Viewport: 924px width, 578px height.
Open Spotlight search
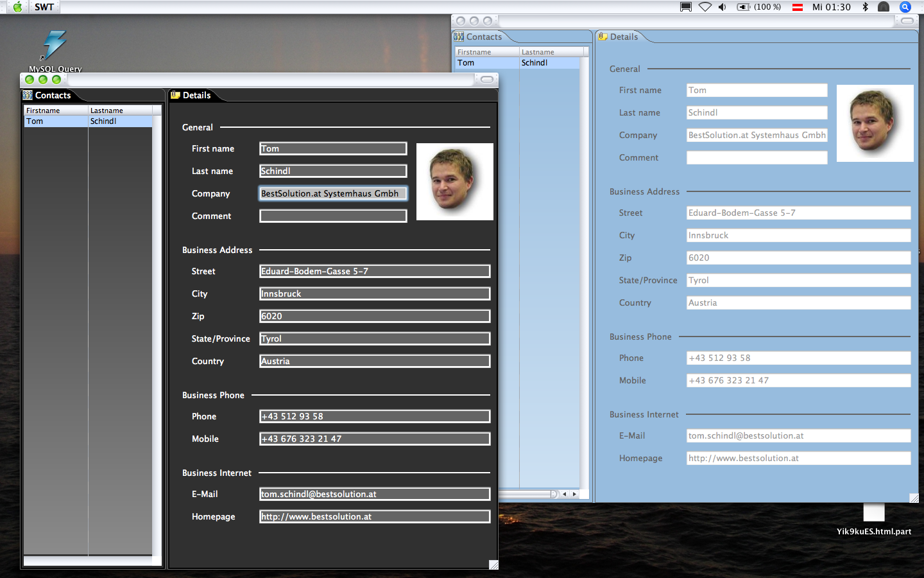[905, 7]
